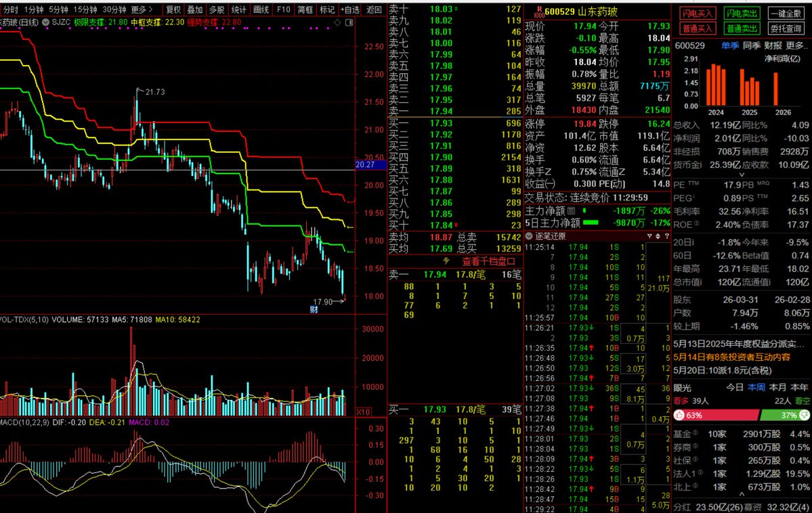Expand the 更多 periods menu

(142, 9)
